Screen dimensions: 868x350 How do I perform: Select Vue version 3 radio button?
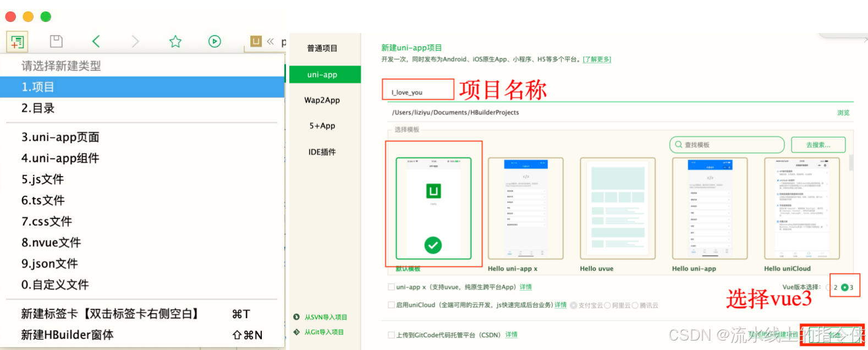point(844,287)
